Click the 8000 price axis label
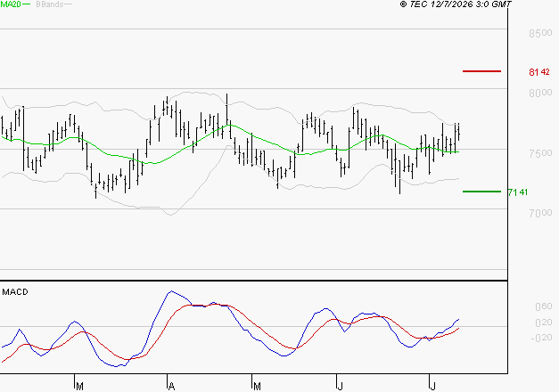Screen dimensions: 559x392 540,93
